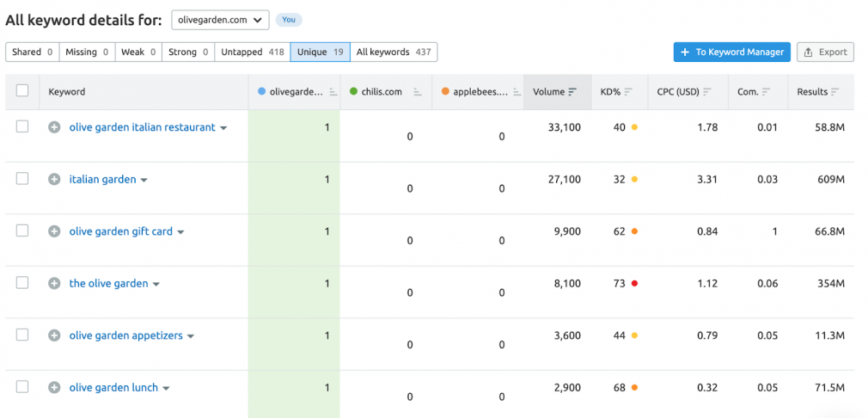868x418 pixels.
Task: Select the All keywords 437 tab
Action: point(394,52)
